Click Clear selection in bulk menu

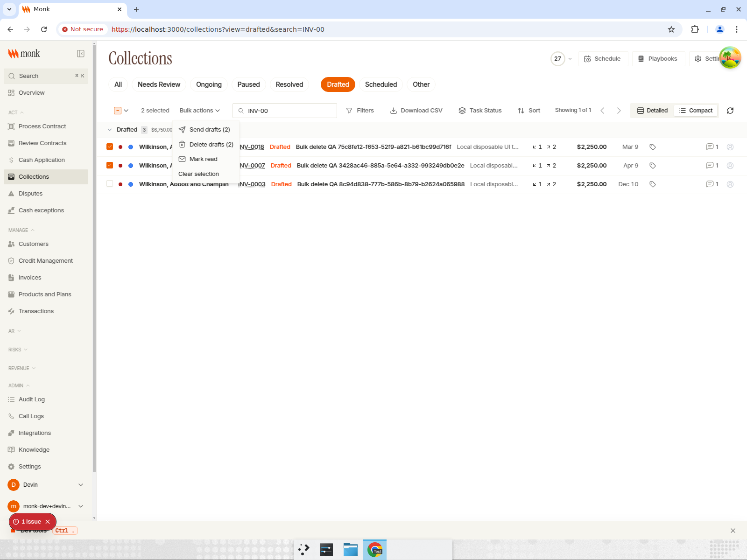[x=206, y=174]
